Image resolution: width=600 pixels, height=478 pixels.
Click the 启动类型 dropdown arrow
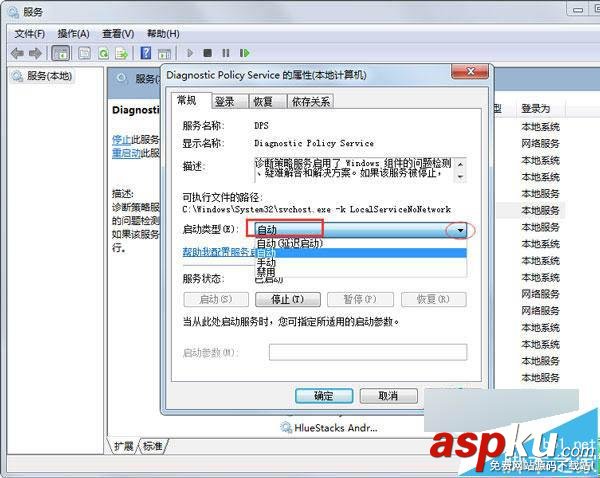tap(460, 230)
